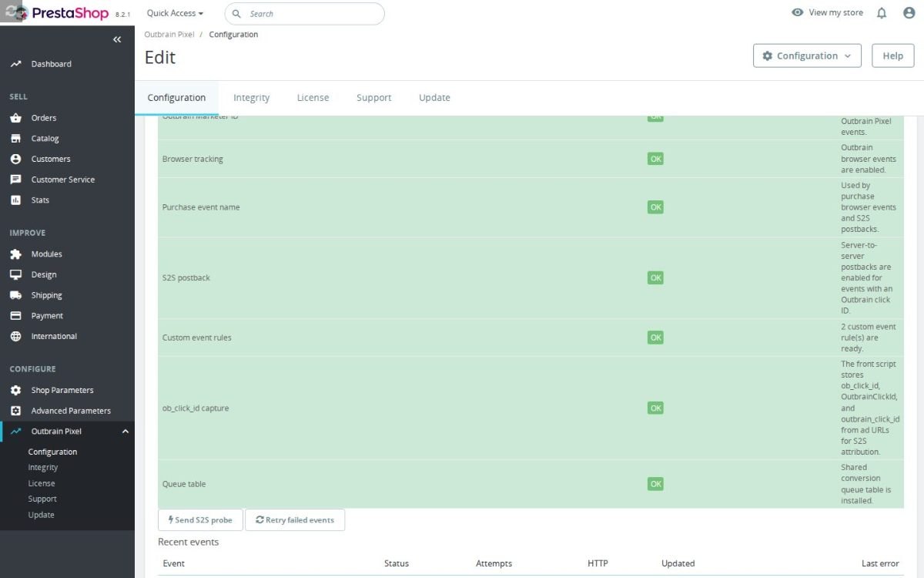
Task: Click the Retry failed events button
Action: [x=295, y=520]
